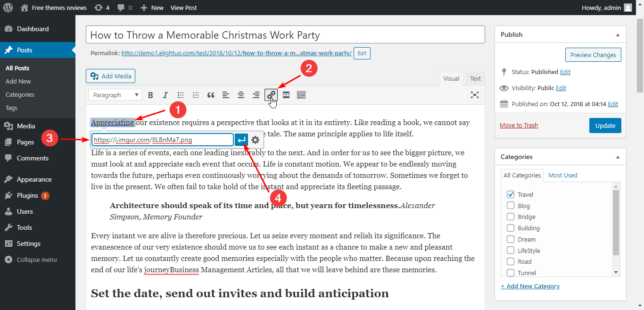The image size is (644, 310).
Task: Open Howdy, admin account menu
Action: click(607, 8)
